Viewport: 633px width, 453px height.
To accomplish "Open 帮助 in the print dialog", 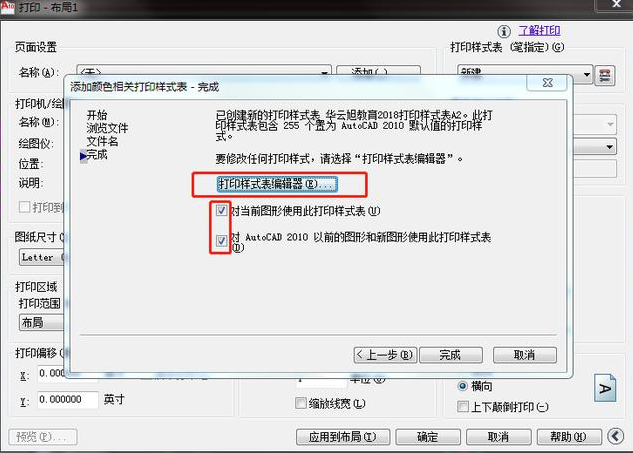I will coord(569,437).
